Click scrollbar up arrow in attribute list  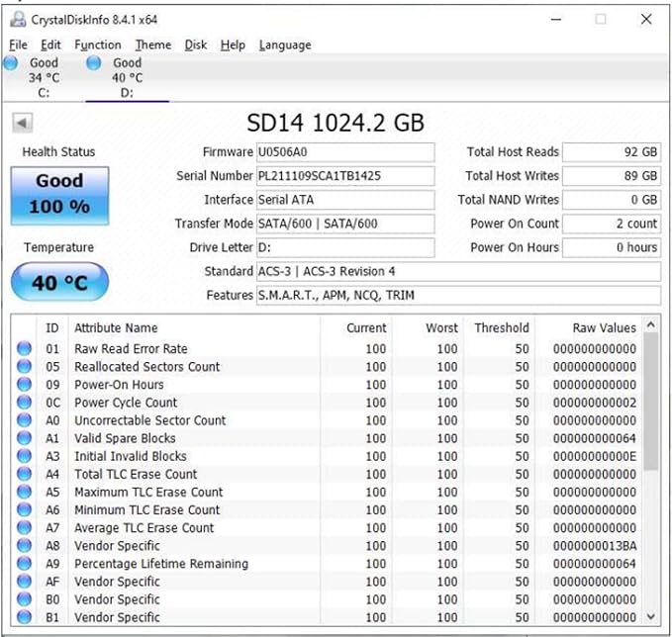click(x=651, y=324)
